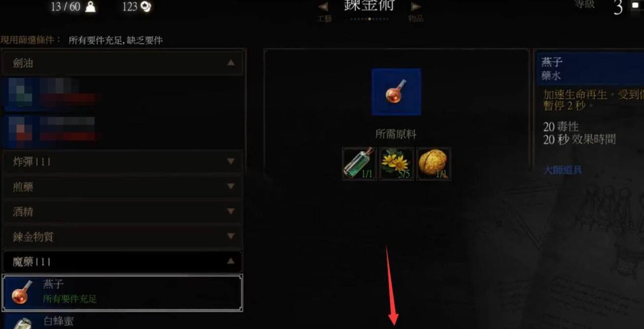Switch to the 物品 tab
This screenshot has width=644, height=329.
[x=416, y=19]
